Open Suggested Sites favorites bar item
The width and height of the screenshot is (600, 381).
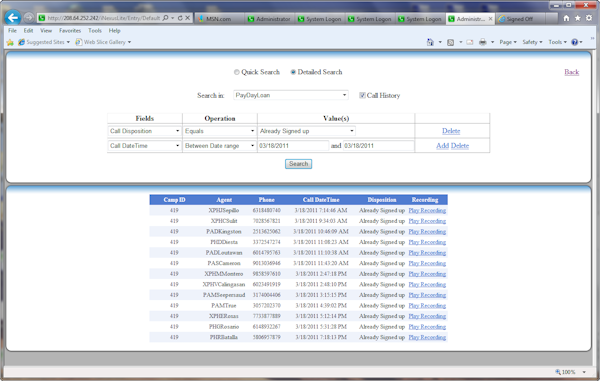(44, 42)
